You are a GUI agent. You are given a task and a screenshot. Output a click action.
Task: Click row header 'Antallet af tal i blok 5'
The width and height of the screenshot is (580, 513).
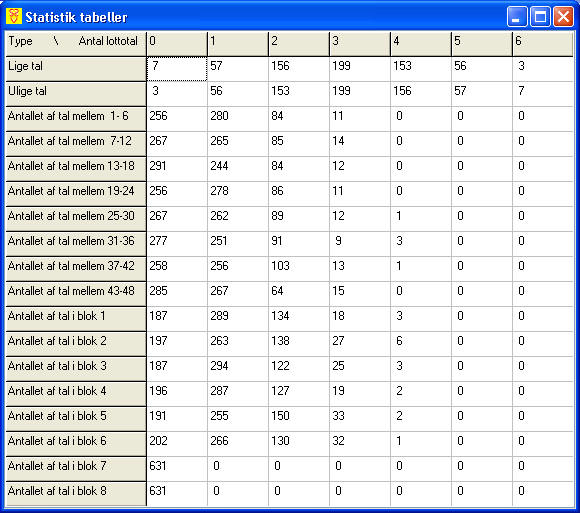[x=76, y=419]
